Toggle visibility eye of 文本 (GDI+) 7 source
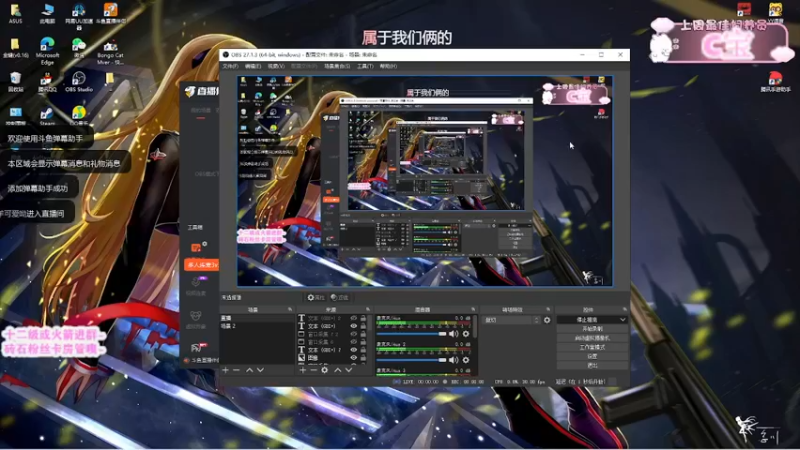Viewport: 800px width, 450px height. [354, 350]
